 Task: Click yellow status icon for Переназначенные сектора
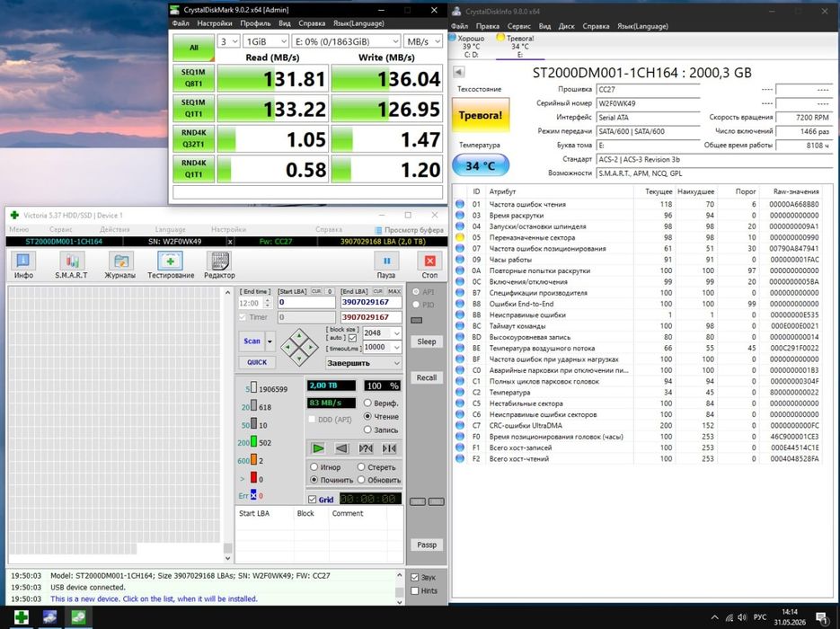click(460, 237)
